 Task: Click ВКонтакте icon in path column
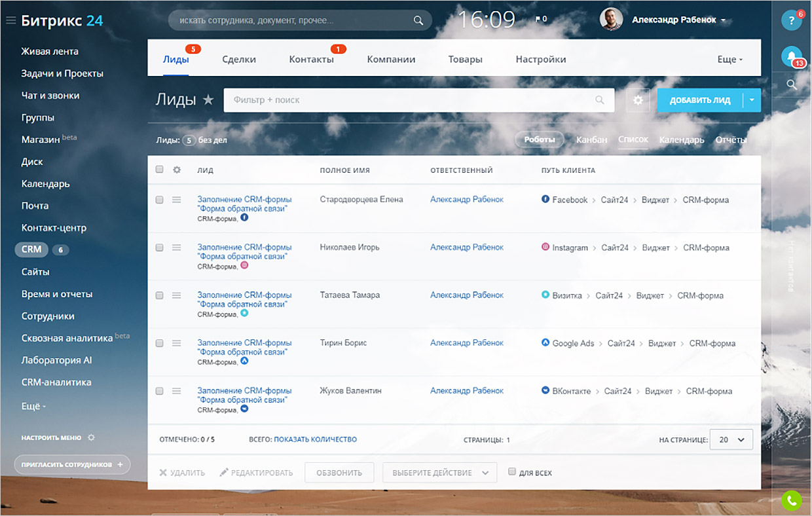[545, 390]
